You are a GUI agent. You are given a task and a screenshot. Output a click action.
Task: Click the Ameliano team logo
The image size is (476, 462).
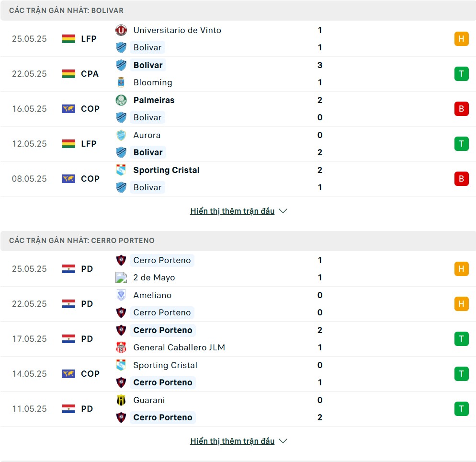(121, 295)
